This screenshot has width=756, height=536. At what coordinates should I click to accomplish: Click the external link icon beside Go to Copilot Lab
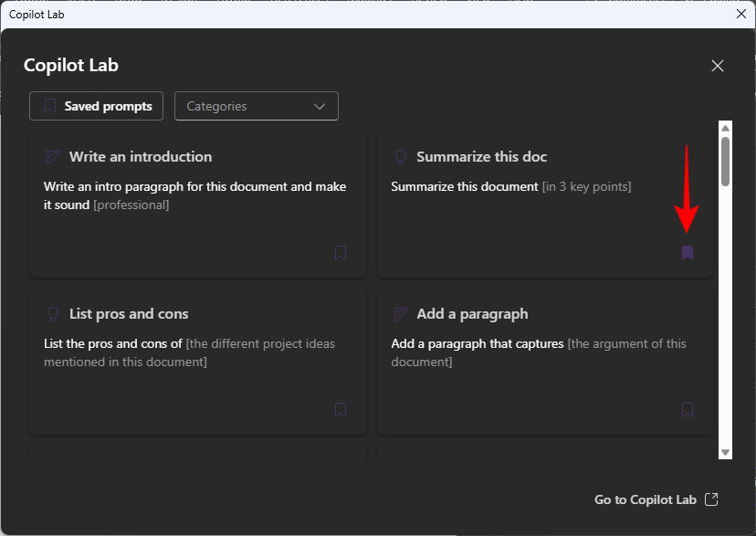[711, 499]
